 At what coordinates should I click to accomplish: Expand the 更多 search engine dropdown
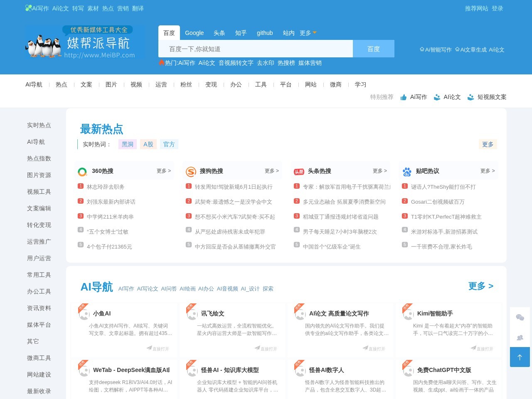308,33
